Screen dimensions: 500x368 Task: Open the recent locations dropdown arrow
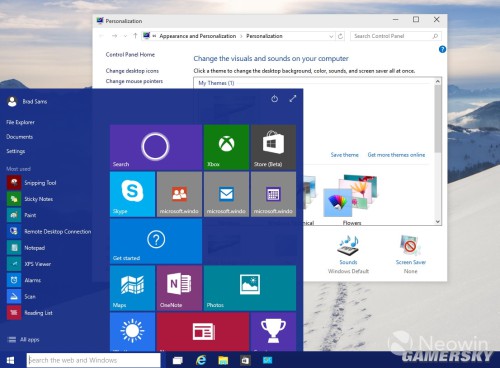125,36
